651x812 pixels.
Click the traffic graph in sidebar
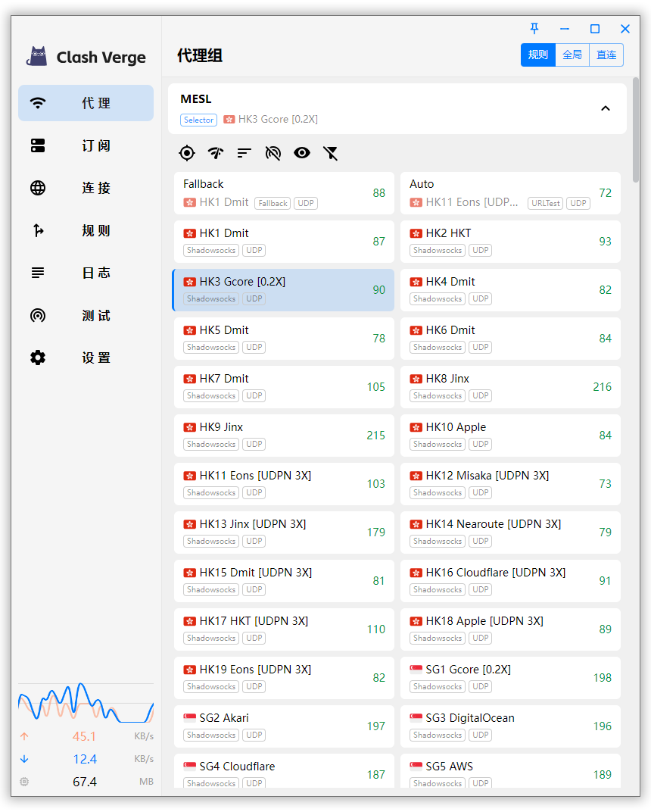tap(86, 703)
